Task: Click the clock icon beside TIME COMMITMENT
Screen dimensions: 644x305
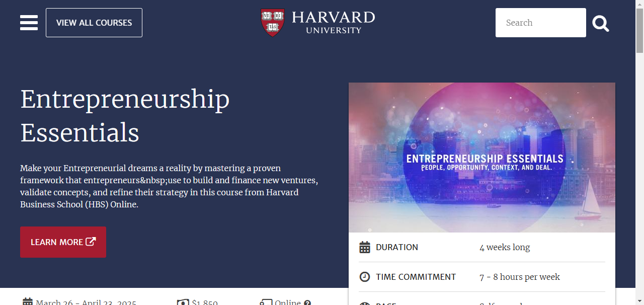Action: click(x=365, y=276)
